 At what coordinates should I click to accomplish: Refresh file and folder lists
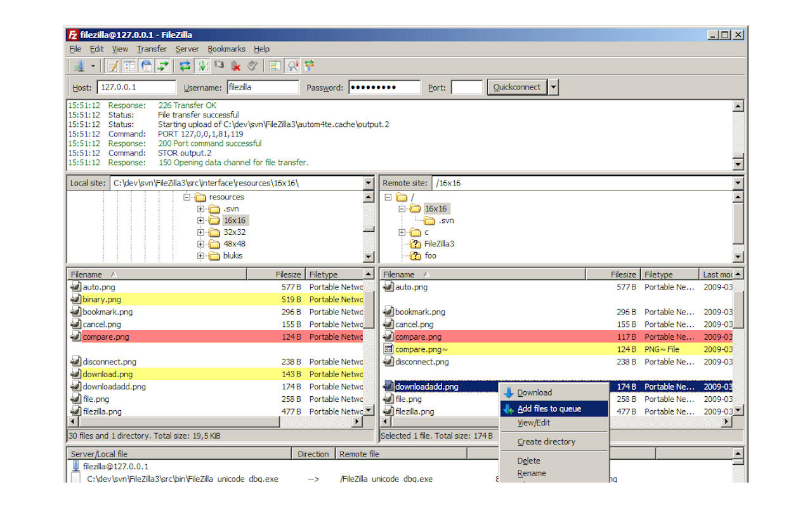click(x=185, y=65)
